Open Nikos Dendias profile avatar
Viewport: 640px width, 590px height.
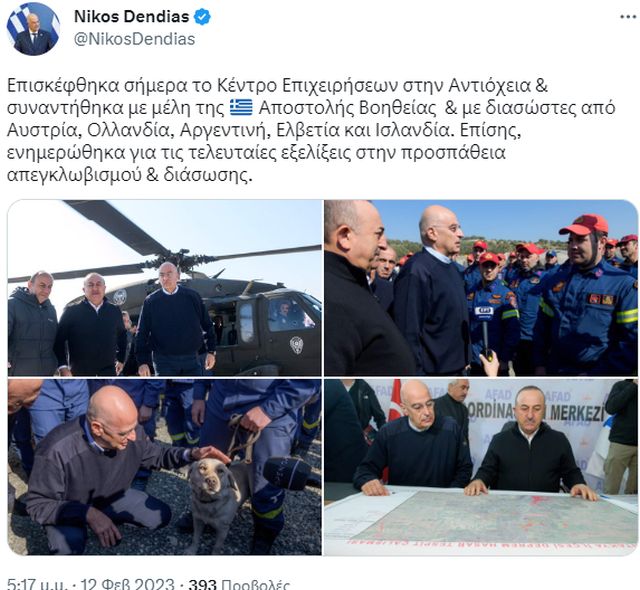pos(33,29)
